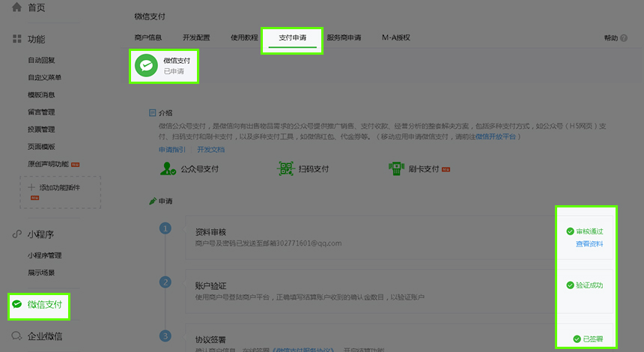Open the 功能 section label
Viewport: 644px width, 352px height.
pyautogui.click(x=37, y=40)
